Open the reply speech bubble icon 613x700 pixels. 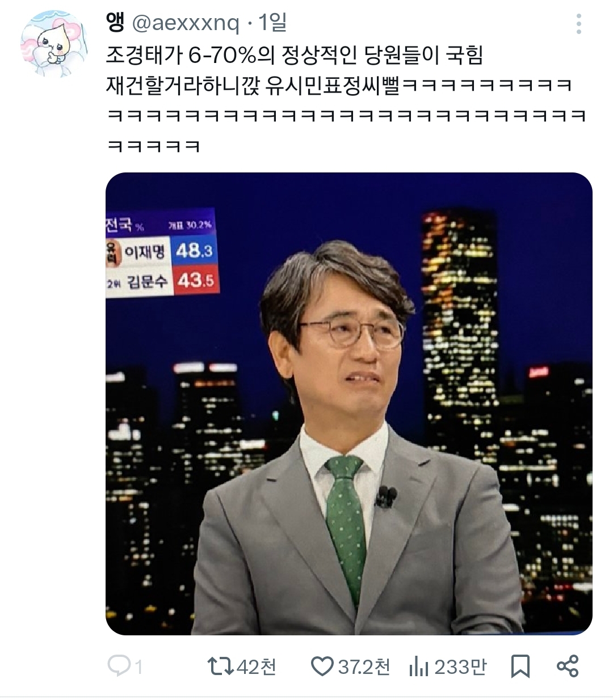120,666
